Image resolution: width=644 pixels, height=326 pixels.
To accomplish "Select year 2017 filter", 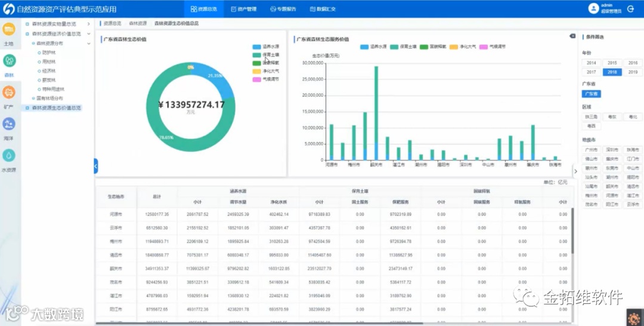I will (591, 72).
